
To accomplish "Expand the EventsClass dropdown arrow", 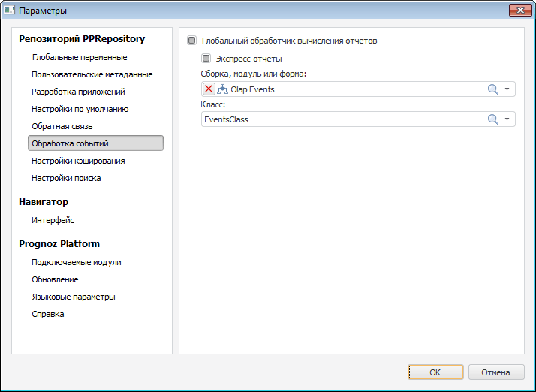I will click(x=507, y=119).
